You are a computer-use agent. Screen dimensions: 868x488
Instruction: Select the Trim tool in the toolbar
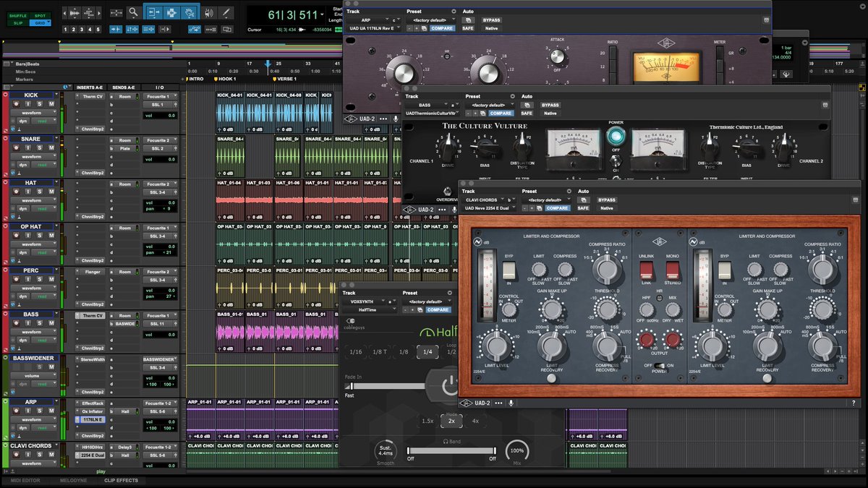click(x=155, y=13)
